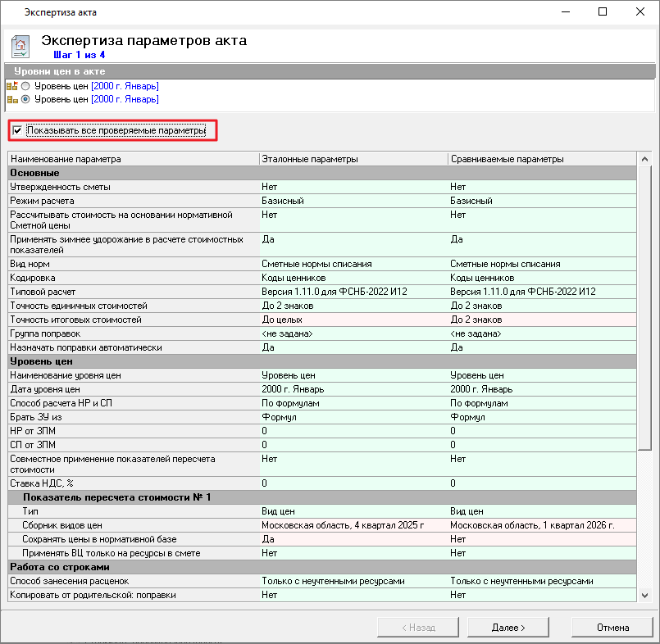The image size is (660, 644).
Task: Click the scroll down arrow of the parameters table
Action: pyautogui.click(x=644, y=594)
